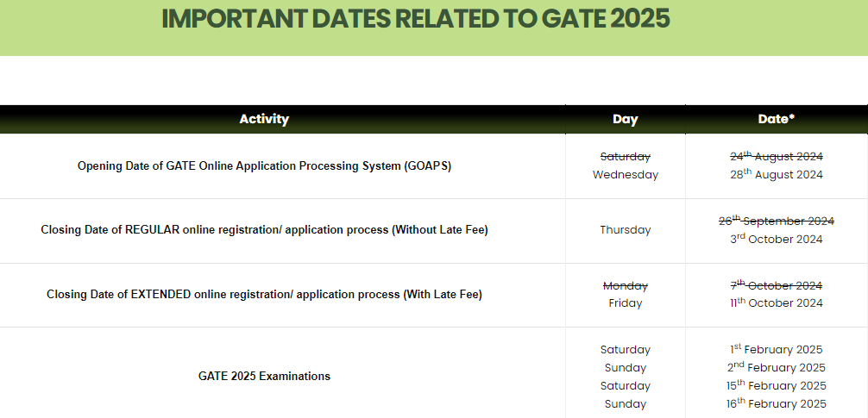Viewport: 868px width, 418px height.
Task: Click Friday in the extended closing row
Action: [x=625, y=303]
